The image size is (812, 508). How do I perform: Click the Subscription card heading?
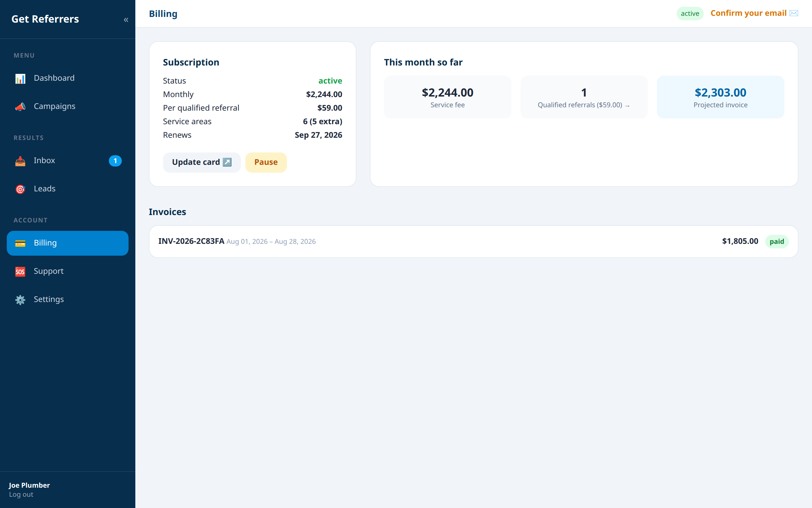[x=191, y=62]
